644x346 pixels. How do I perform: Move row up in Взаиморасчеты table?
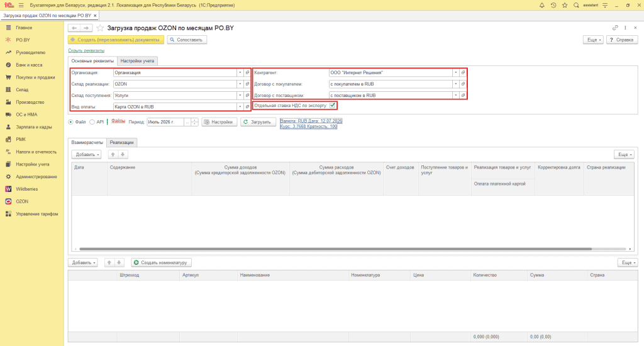(x=113, y=155)
